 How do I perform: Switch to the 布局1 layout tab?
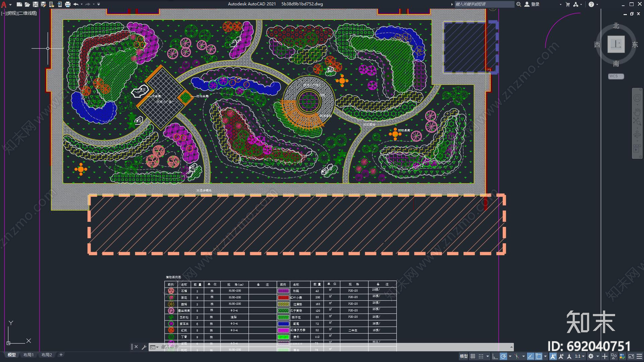point(28,355)
